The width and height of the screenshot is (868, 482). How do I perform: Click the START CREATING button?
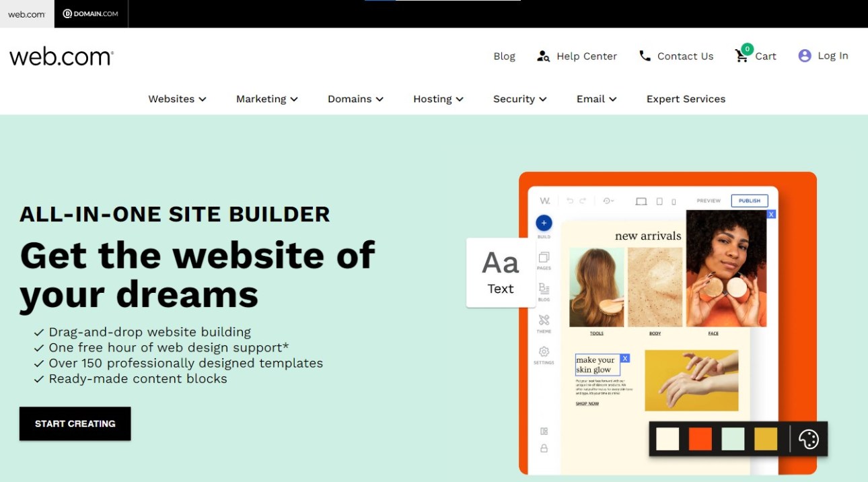click(x=75, y=423)
